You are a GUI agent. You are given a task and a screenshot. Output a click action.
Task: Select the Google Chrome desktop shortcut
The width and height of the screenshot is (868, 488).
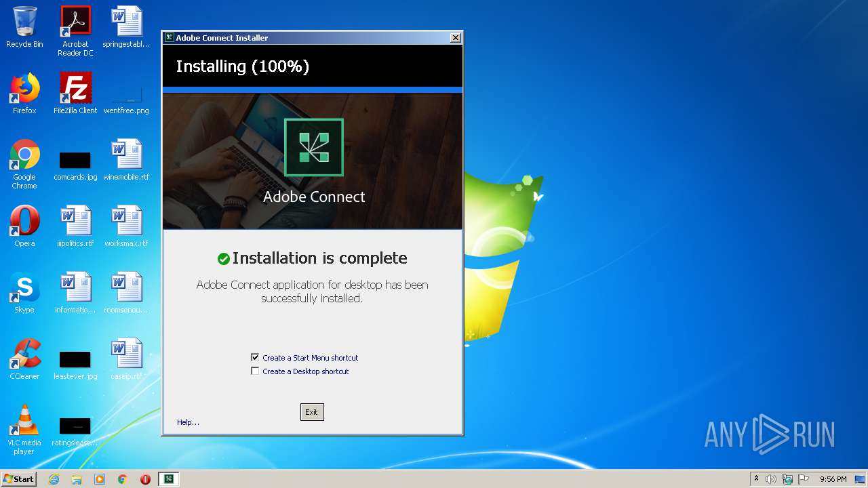click(24, 164)
